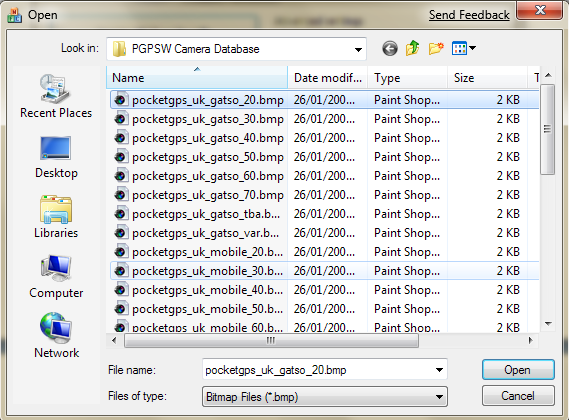Sort files by Type column

[x=408, y=78]
